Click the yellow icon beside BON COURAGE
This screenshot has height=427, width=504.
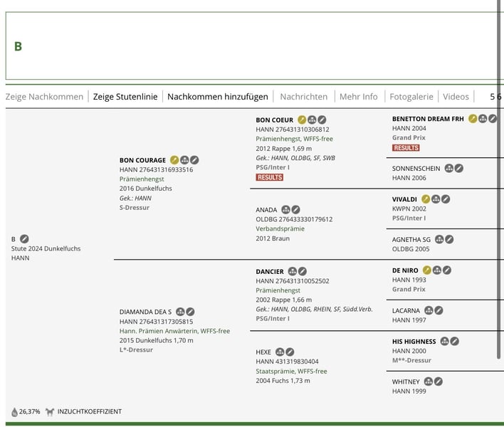[x=174, y=160]
